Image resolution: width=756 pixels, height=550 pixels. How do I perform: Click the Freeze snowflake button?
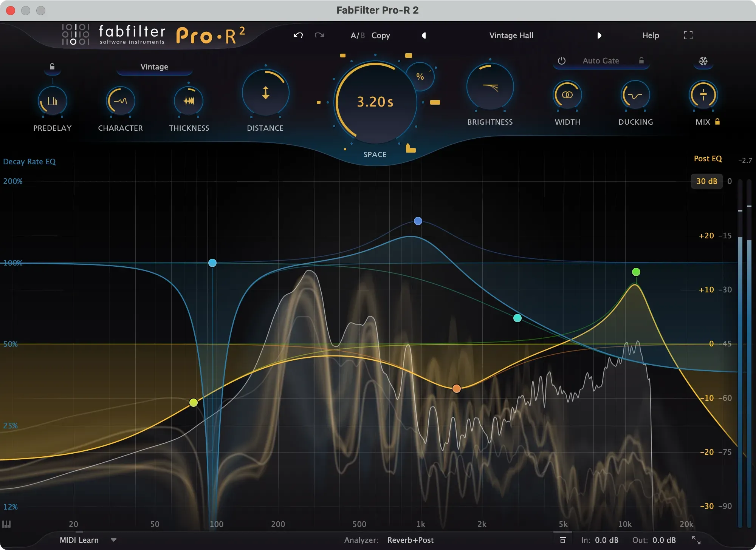703,61
